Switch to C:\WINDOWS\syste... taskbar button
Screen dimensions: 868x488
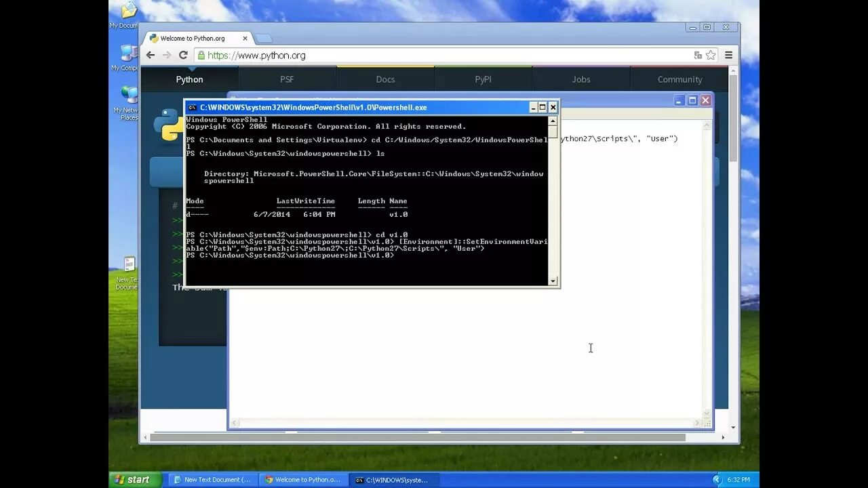[394, 480]
